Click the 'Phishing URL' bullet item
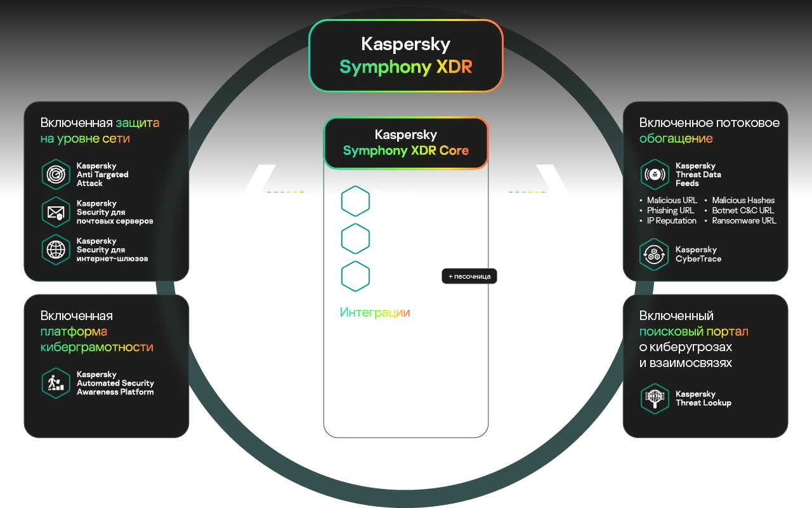This screenshot has height=508, width=812. pos(667,210)
